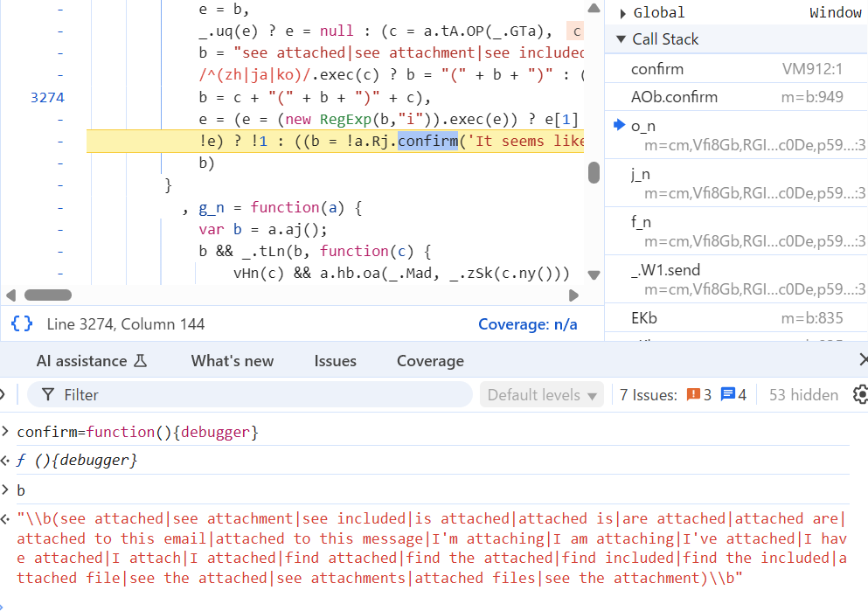Click the funnel filter icon in console
This screenshot has width=868, height=611.
(x=48, y=394)
